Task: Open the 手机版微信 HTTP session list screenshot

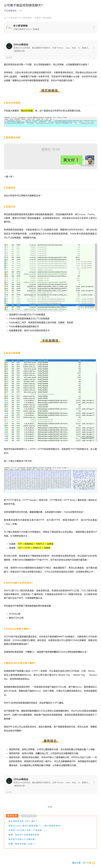Action: [x=51, y=400]
